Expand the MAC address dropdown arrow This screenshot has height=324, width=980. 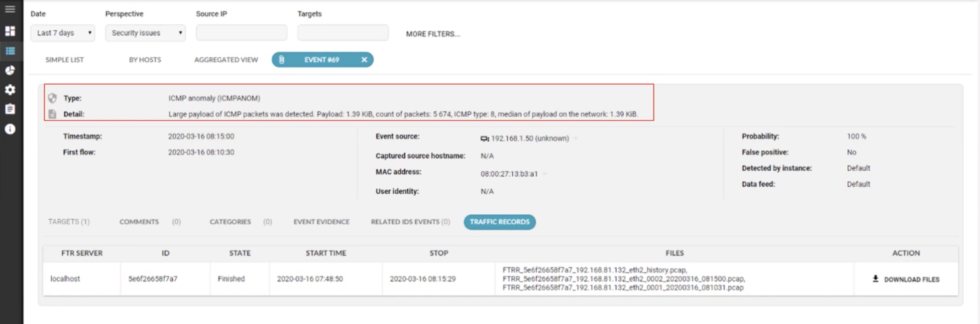(x=545, y=174)
